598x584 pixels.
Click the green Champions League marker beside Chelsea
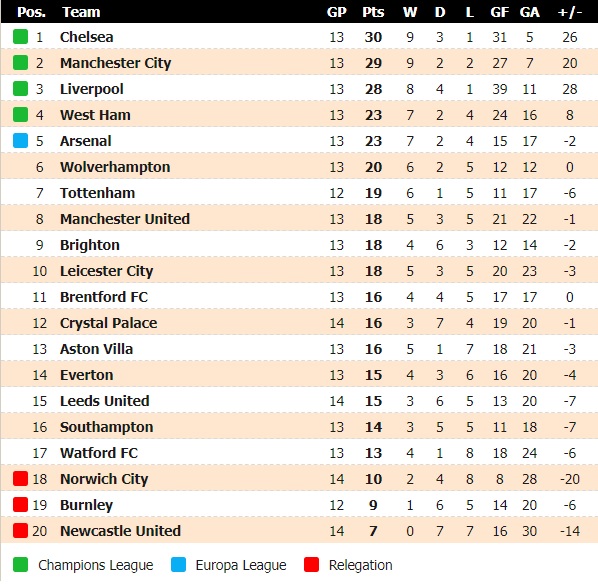tap(20, 37)
